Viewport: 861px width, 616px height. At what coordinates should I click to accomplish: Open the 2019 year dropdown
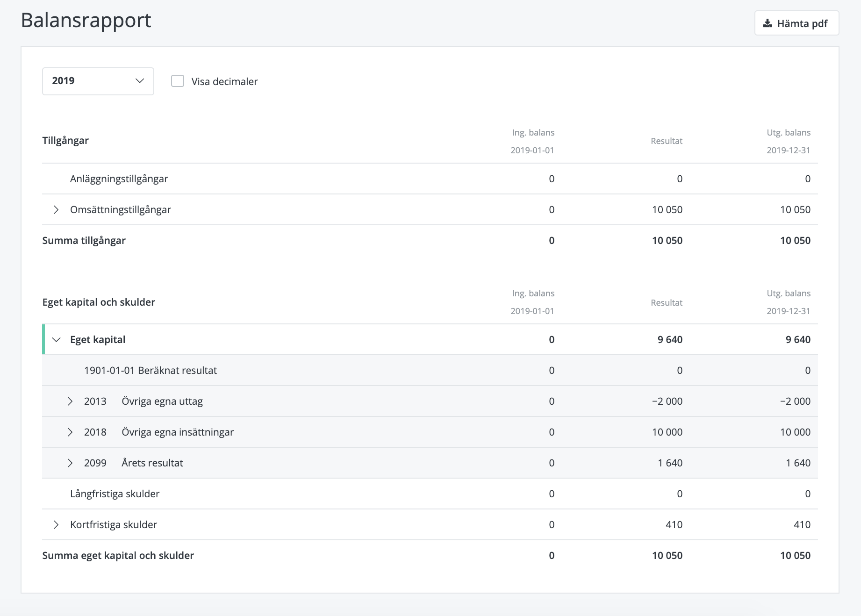[98, 81]
